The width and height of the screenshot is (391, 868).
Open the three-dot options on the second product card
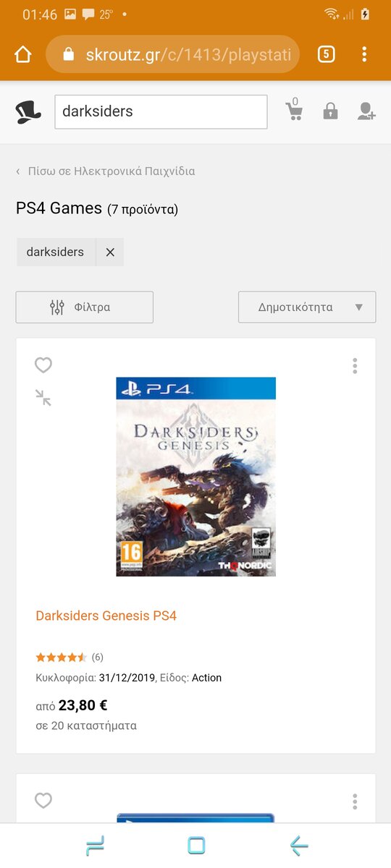pyautogui.click(x=355, y=801)
